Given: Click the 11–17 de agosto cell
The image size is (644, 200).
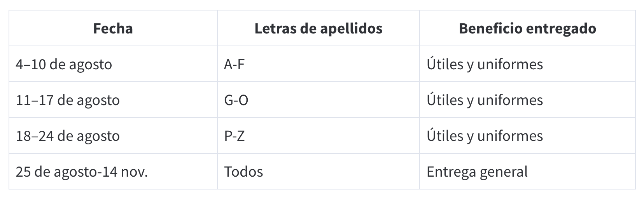Looking at the screenshot, I should 113,100.
